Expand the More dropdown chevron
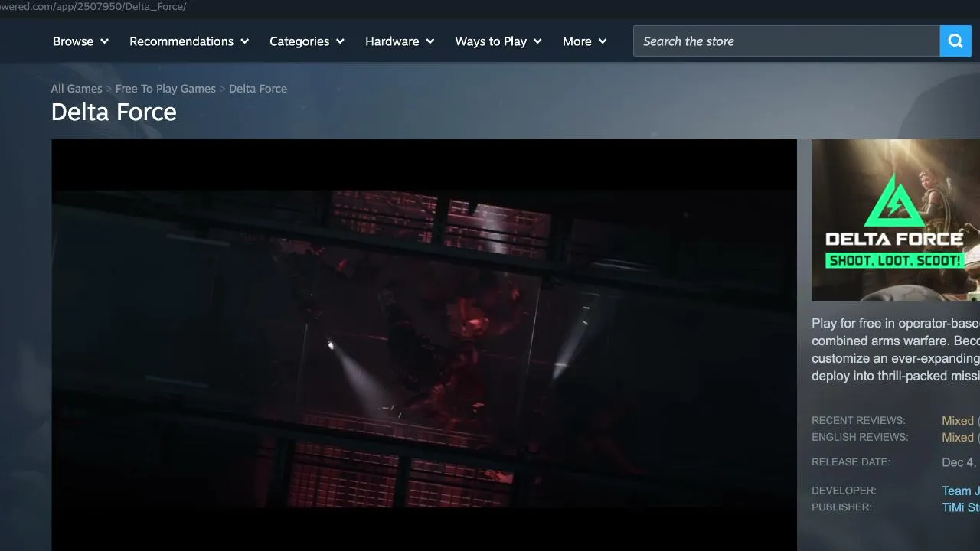980x551 pixels. pyautogui.click(x=603, y=41)
